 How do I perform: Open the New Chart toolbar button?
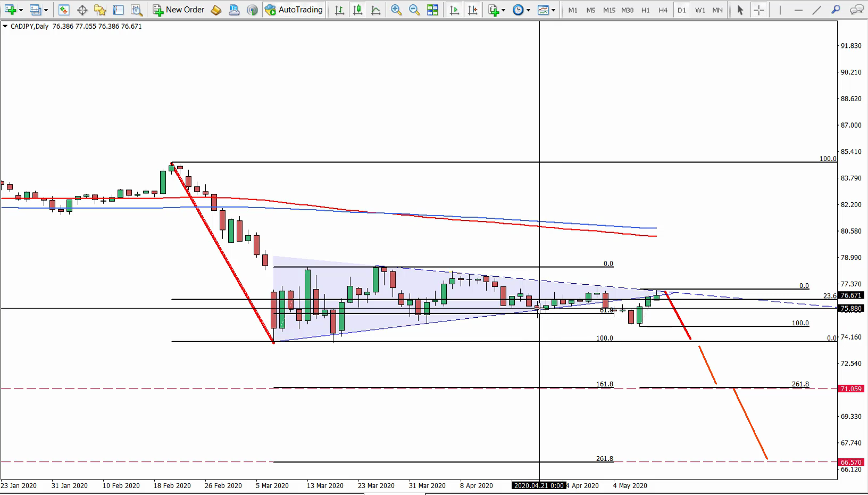point(10,10)
